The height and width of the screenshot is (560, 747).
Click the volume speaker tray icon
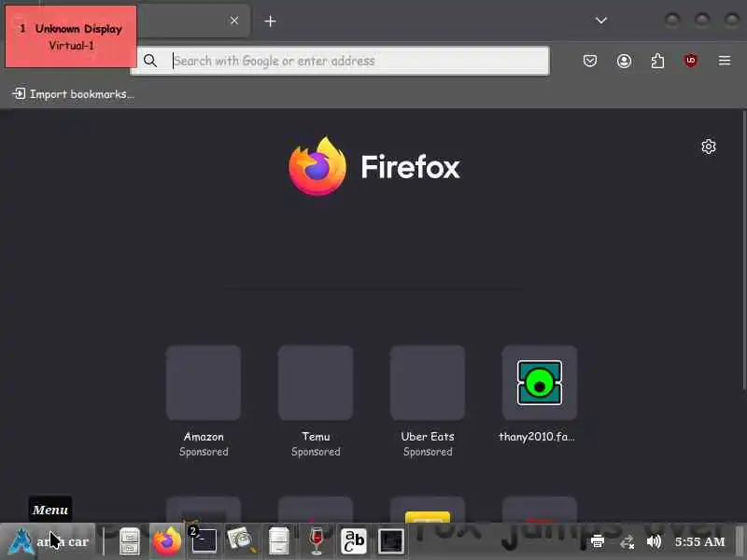point(654,541)
